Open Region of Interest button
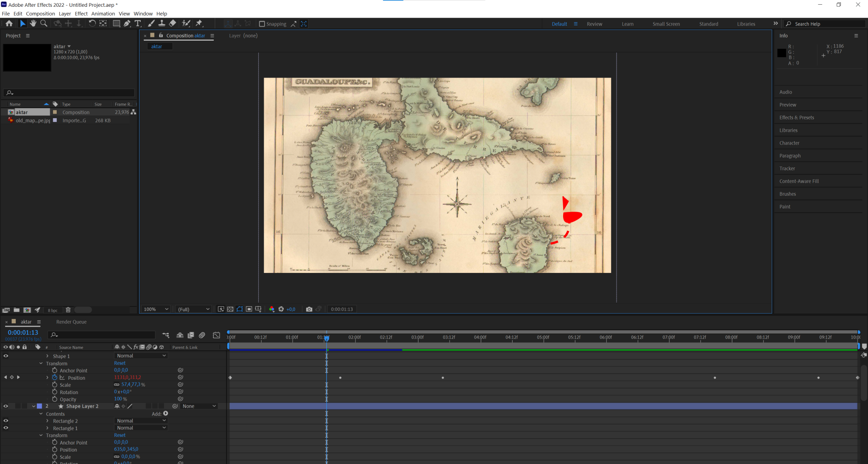The width and height of the screenshot is (868, 464). (249, 309)
